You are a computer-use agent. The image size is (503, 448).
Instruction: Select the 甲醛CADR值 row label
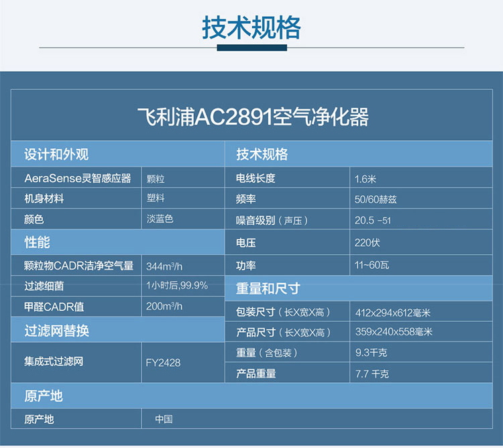tap(54, 306)
